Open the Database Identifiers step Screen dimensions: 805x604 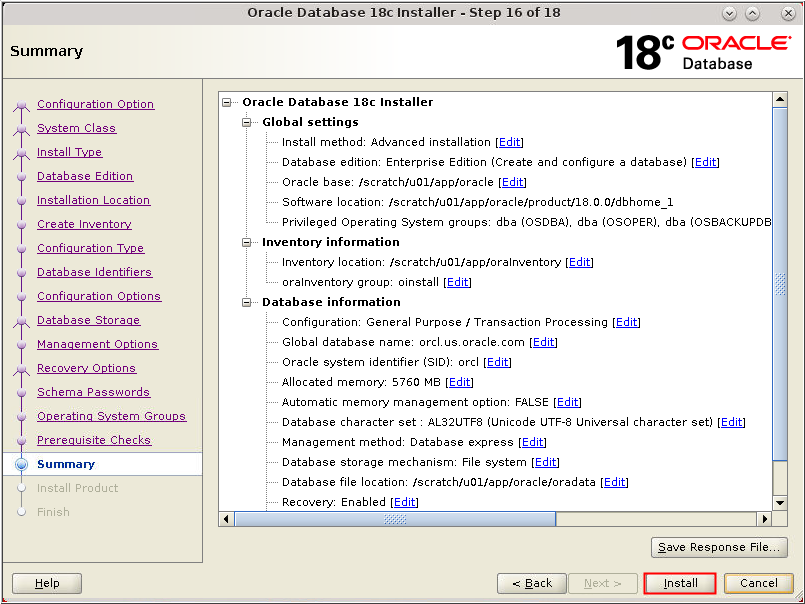tap(94, 272)
